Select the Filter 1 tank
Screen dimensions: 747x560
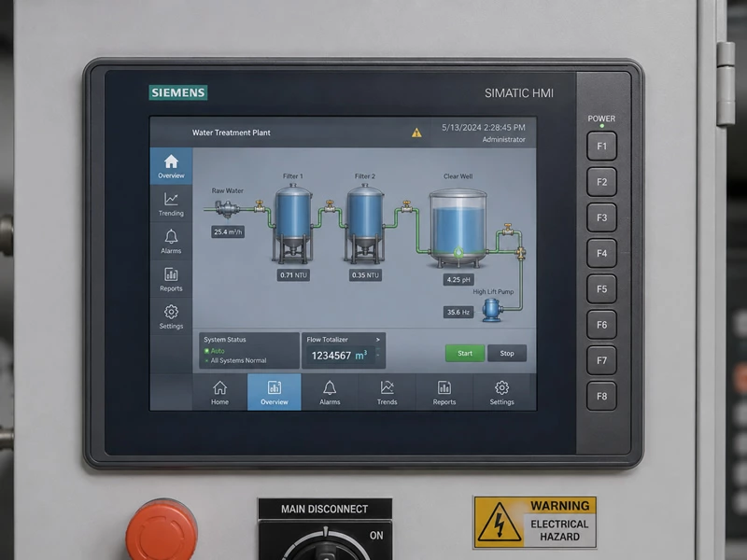pyautogui.click(x=293, y=224)
